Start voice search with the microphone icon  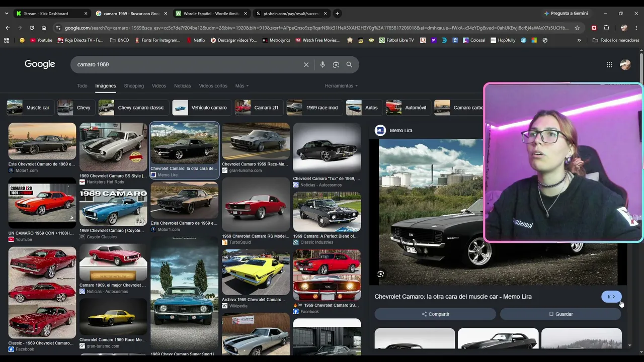[x=323, y=64]
